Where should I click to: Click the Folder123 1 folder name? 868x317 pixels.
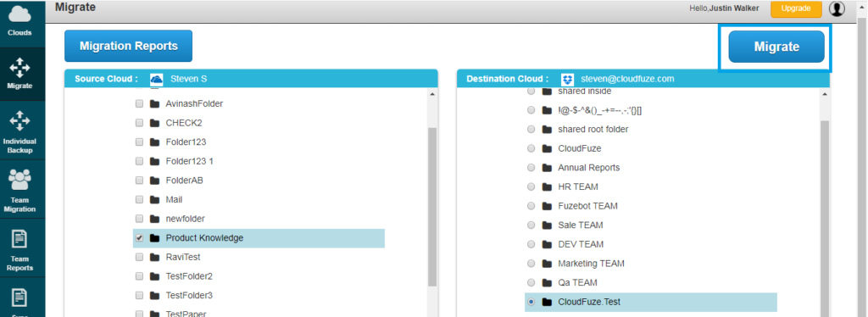pos(189,161)
